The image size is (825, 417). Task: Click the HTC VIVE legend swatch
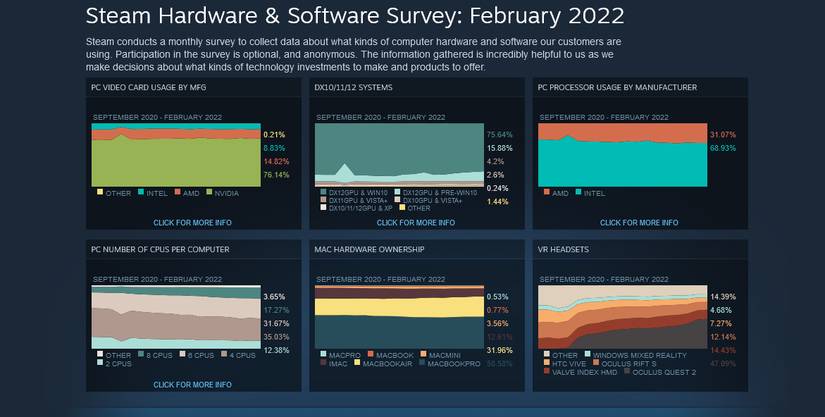coord(547,363)
